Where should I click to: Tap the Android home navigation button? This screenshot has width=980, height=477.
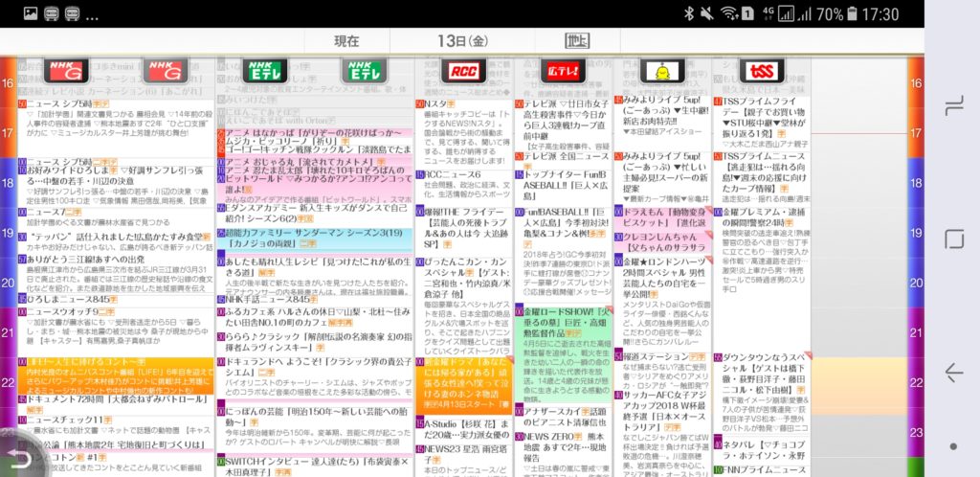click(x=953, y=238)
